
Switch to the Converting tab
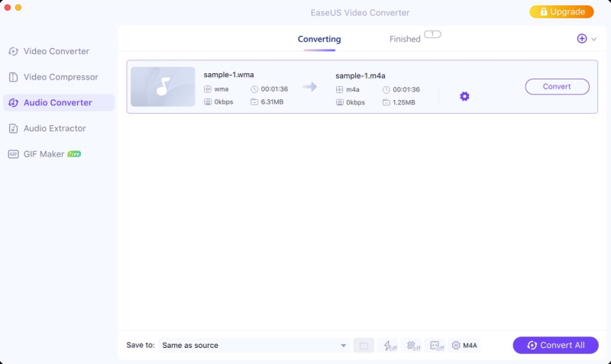319,39
